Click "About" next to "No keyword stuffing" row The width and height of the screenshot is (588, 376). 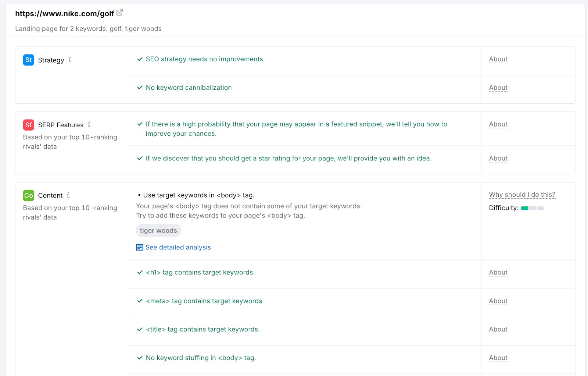click(498, 358)
